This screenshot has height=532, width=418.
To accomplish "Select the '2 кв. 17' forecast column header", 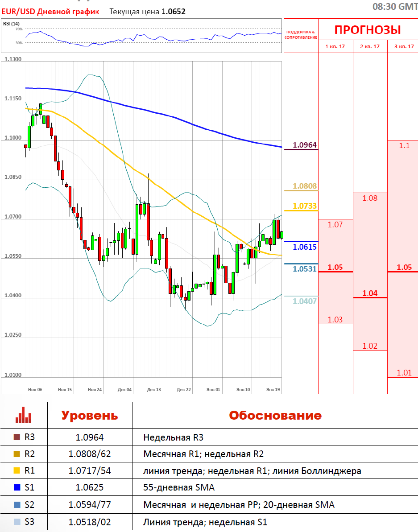I will click(370, 46).
